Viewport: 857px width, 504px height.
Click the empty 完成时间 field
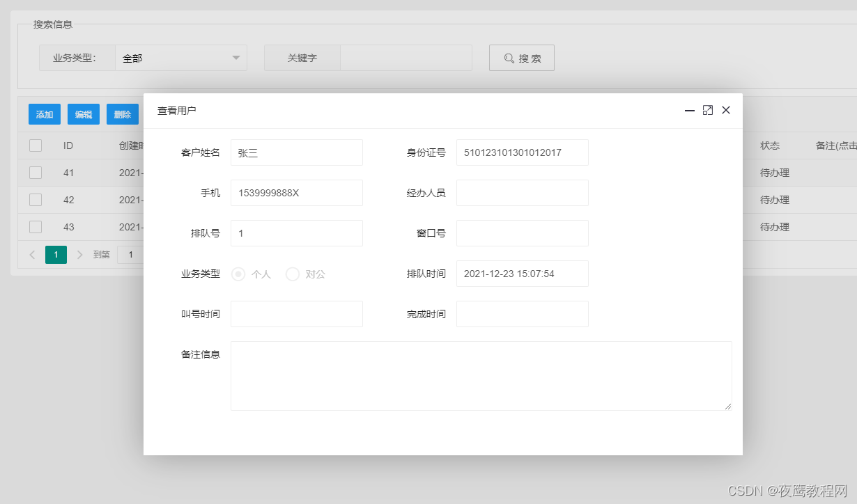coord(523,314)
